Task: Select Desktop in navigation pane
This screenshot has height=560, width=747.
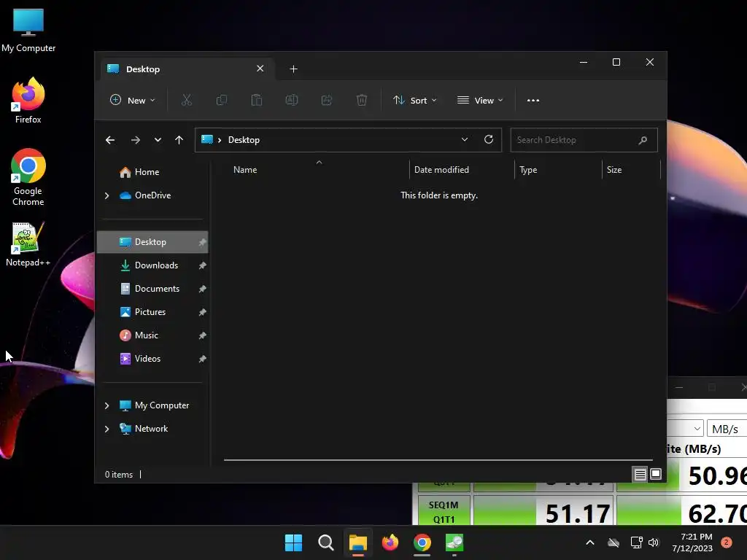Action: pos(152,242)
